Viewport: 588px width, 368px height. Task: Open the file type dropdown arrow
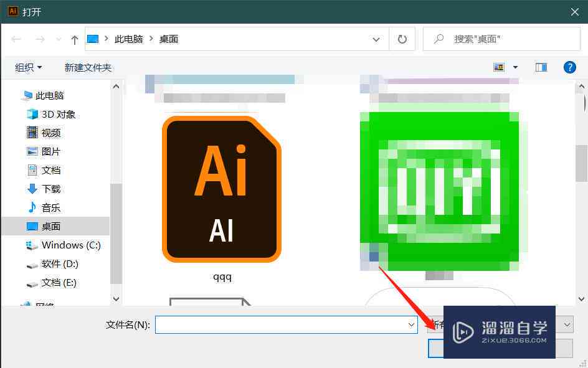coord(567,324)
